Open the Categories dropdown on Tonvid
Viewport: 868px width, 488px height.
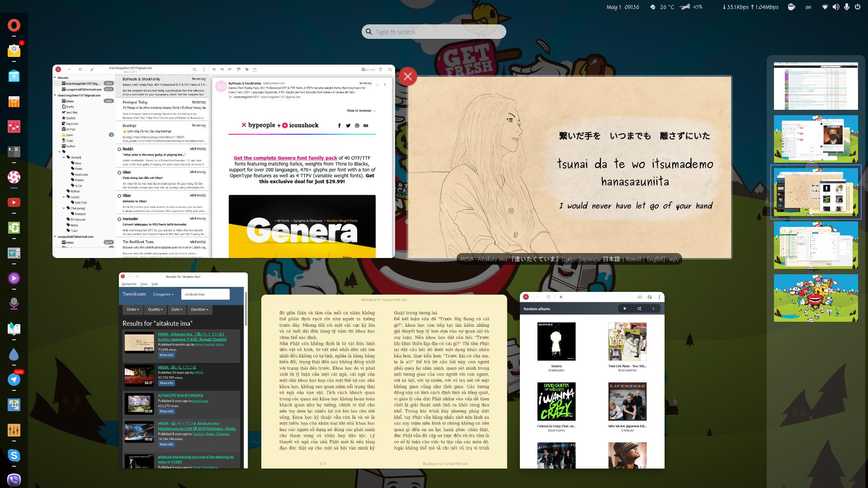point(163,294)
